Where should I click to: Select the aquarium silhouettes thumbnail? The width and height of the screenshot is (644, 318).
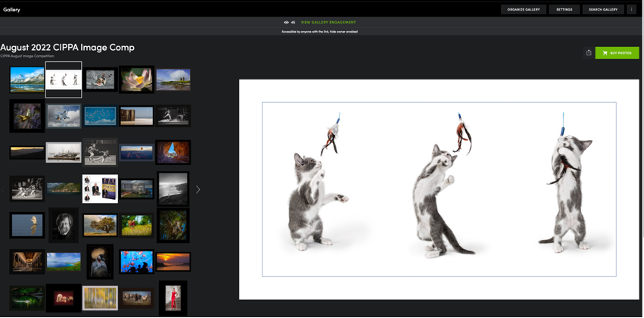click(x=136, y=262)
